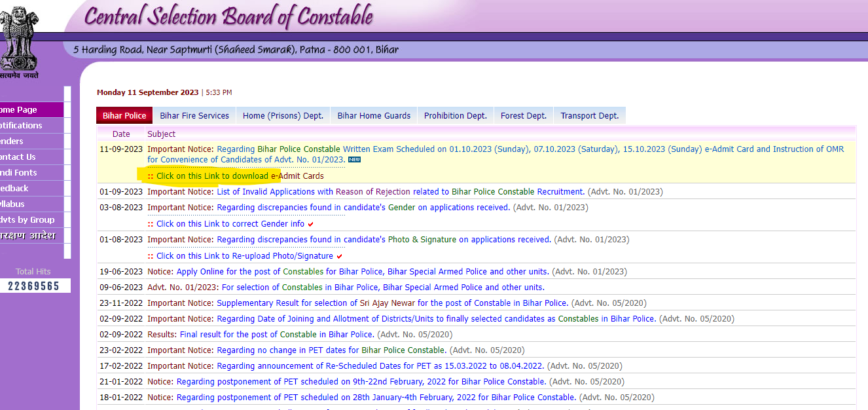Viewport: 868px width, 410px height.
Task: Click the 5 Harding Road address text
Action: click(236, 50)
